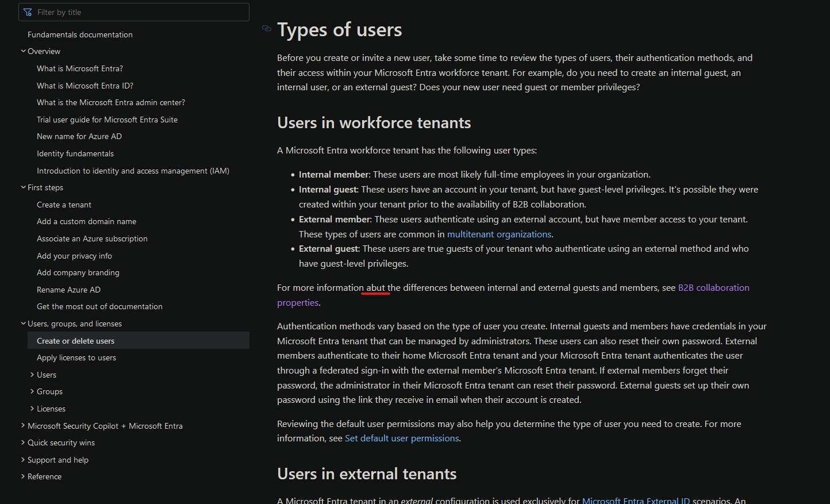This screenshot has height=504, width=830.
Task: Open Introduction to identity and access management (IAM)
Action: (133, 171)
